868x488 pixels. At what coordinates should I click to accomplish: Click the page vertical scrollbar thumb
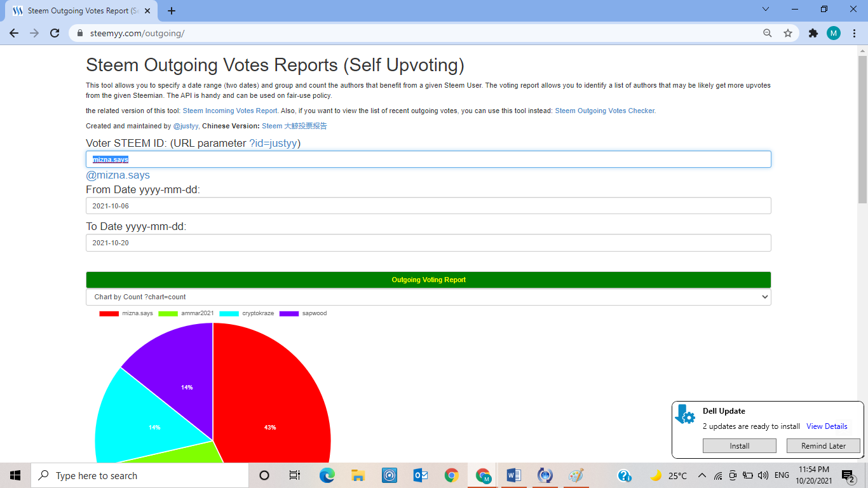point(862,130)
